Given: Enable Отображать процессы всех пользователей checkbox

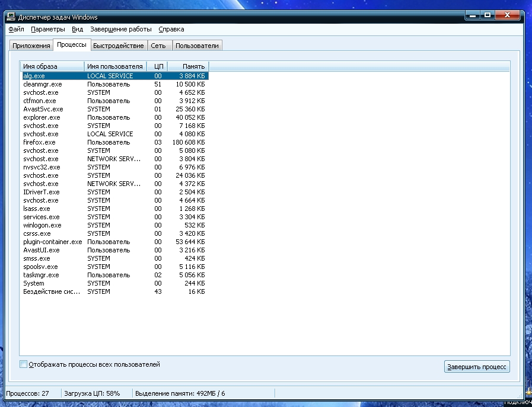Looking at the screenshot, I should click(x=23, y=364).
